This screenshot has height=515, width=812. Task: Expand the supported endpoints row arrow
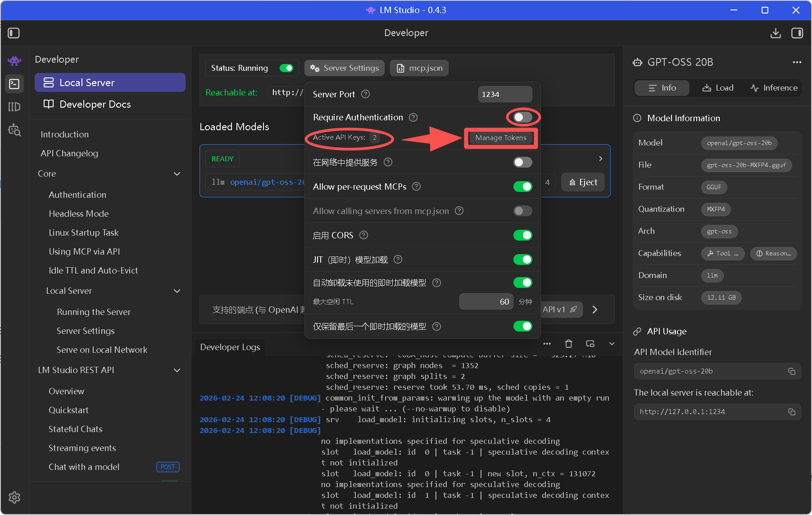click(x=595, y=310)
